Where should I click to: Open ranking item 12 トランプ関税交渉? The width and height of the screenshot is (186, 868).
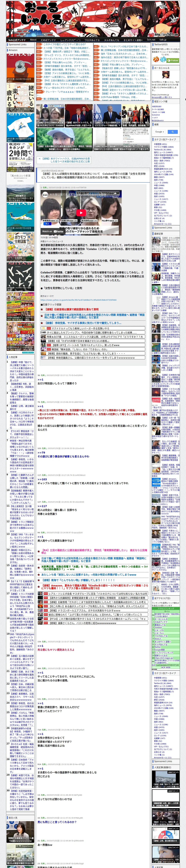22,526
